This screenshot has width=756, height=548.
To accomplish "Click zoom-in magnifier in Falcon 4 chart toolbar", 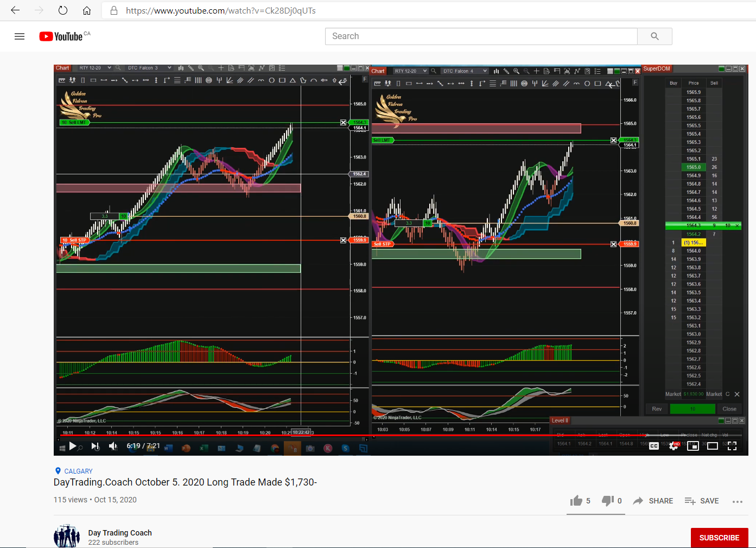I will pyautogui.click(x=516, y=71).
